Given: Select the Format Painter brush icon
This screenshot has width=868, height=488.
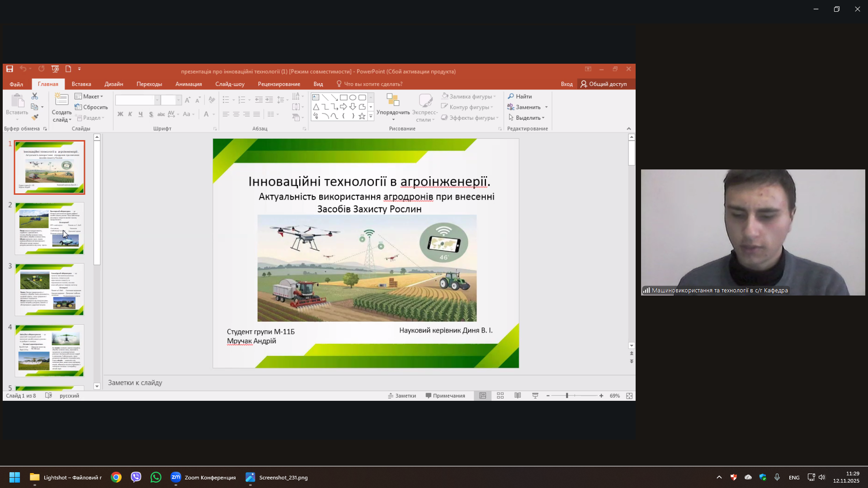Looking at the screenshot, I should (35, 117).
